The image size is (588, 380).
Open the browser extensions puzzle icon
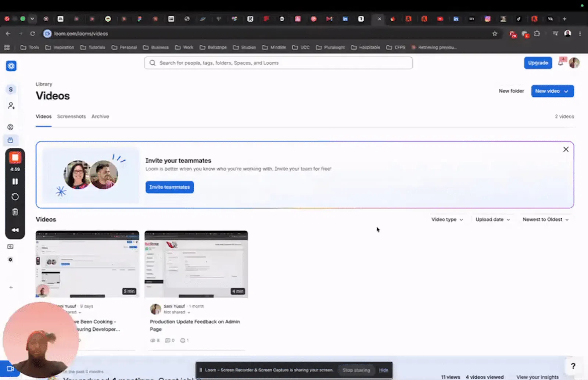[x=537, y=33]
